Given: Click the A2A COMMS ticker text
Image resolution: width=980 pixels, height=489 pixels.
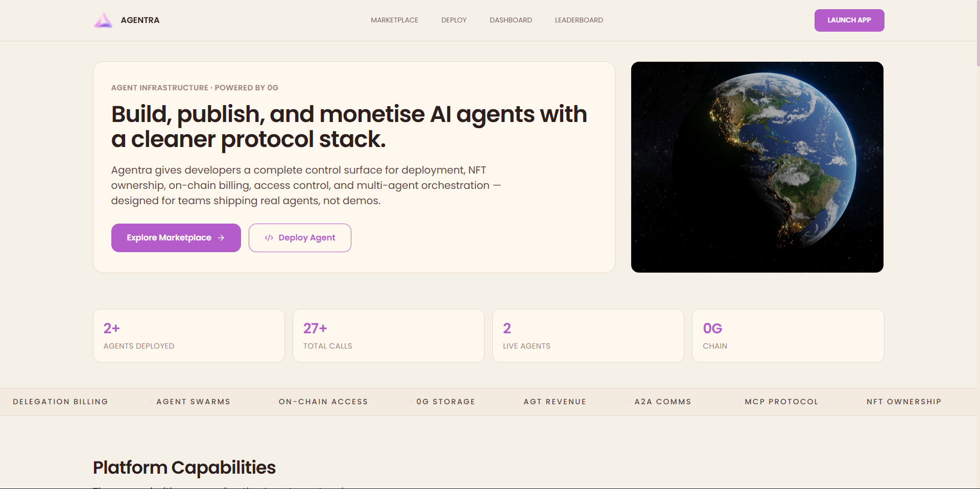Looking at the screenshot, I should [663, 402].
